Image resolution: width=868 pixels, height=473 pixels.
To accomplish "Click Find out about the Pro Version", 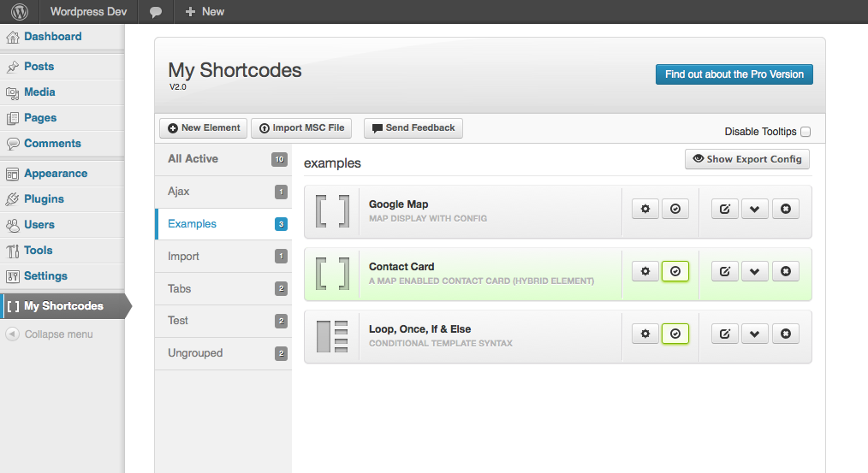I will pos(734,74).
